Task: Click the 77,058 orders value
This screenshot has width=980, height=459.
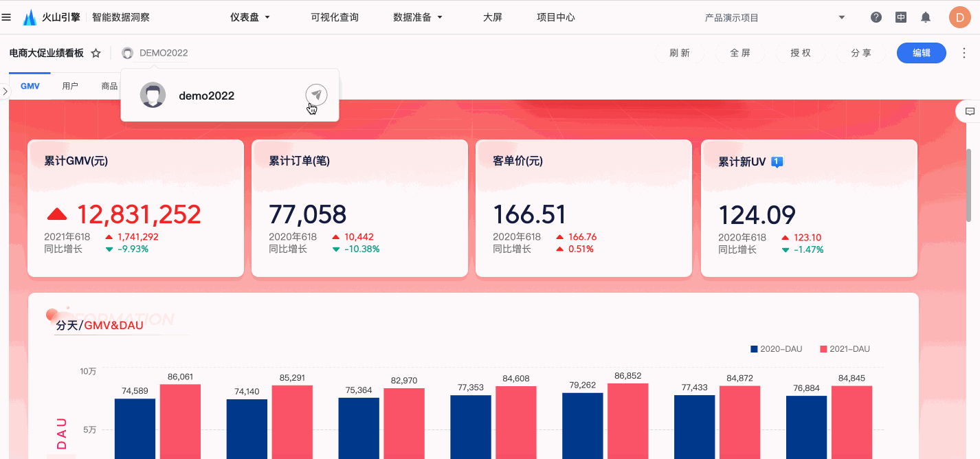Action: (x=308, y=214)
